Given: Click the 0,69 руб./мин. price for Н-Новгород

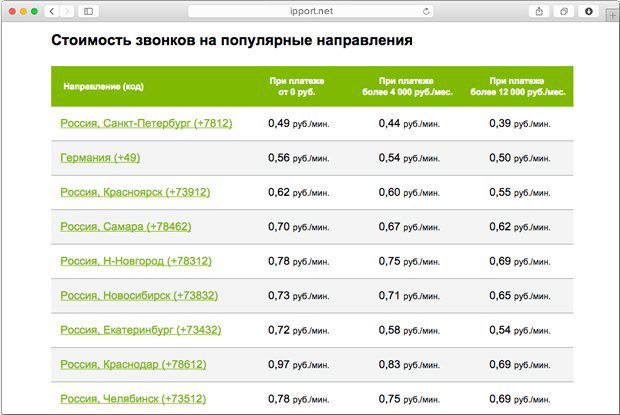Looking at the screenshot, I should 520,261.
